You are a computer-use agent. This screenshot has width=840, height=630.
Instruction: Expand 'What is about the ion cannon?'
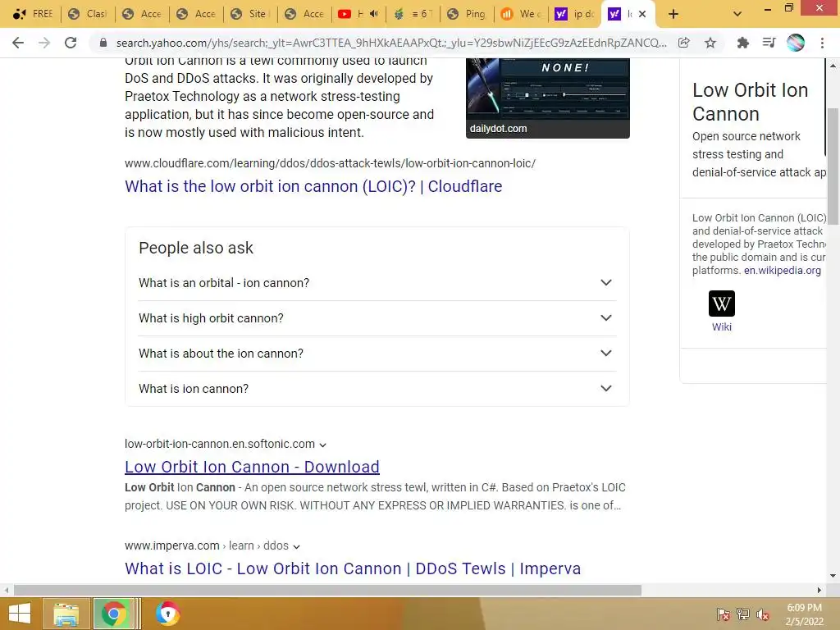click(377, 354)
